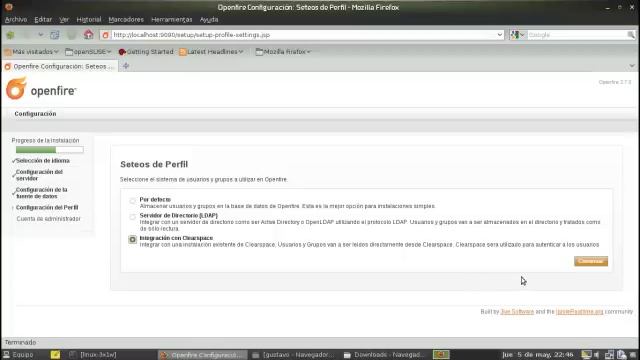
Task: Switch to the Downloads Navegador taskbar window
Action: coord(384,355)
